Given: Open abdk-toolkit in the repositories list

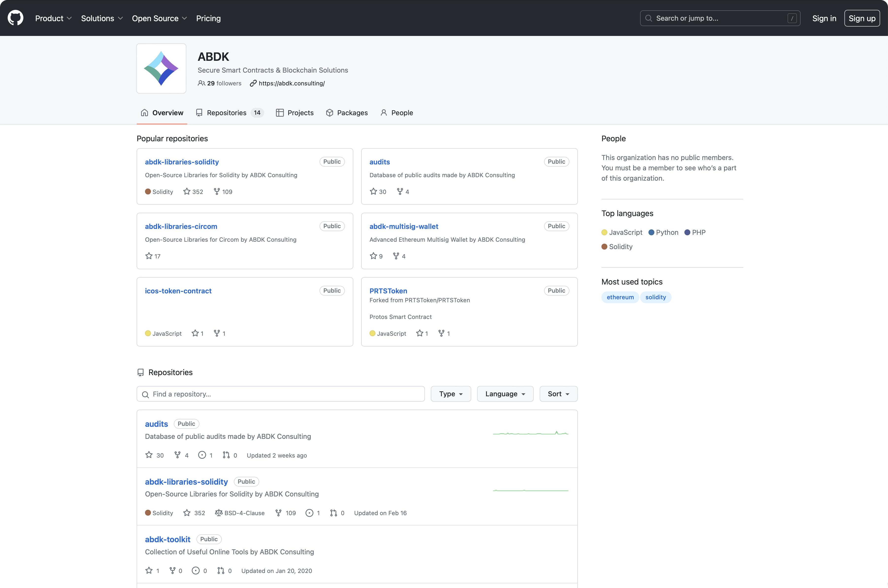Looking at the screenshot, I should 168,539.
